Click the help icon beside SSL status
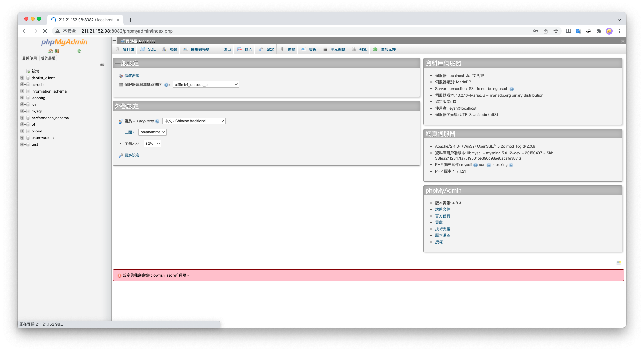 pos(512,89)
